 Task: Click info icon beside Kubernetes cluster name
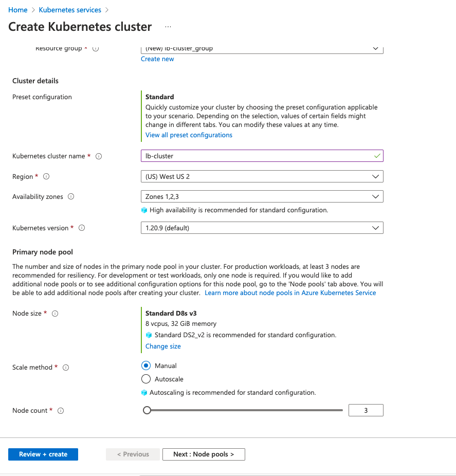pyautogui.click(x=99, y=156)
